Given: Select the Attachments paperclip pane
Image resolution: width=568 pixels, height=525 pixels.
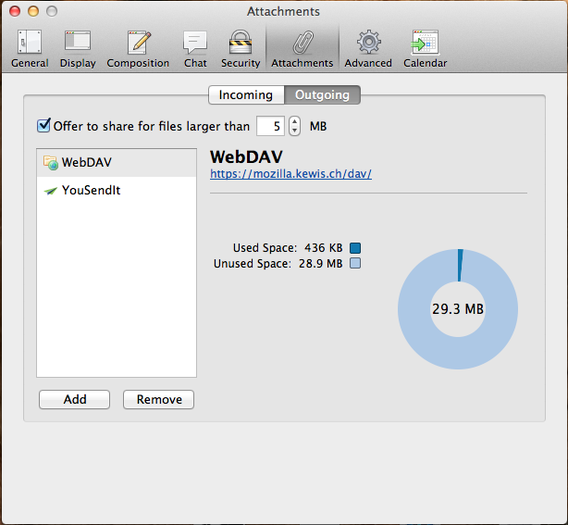Looking at the screenshot, I should pyautogui.click(x=302, y=49).
